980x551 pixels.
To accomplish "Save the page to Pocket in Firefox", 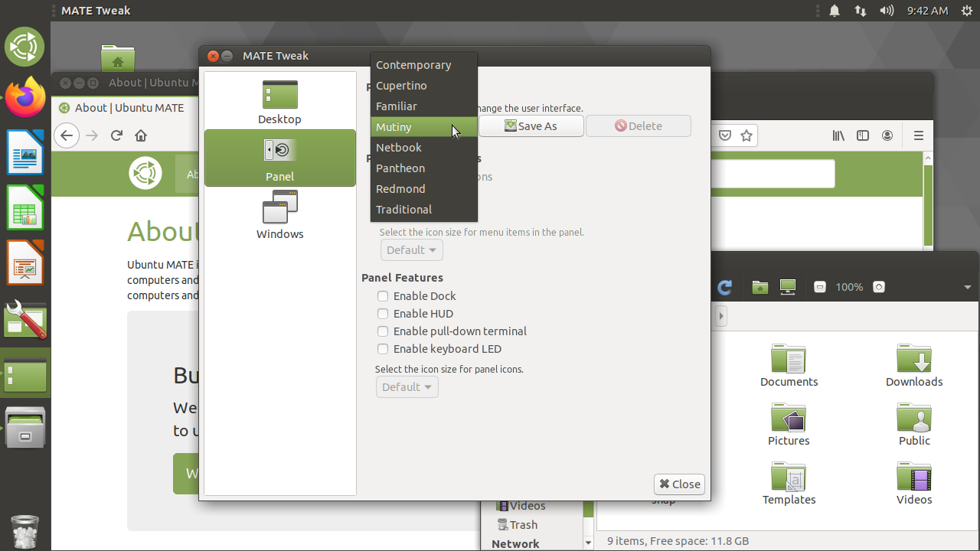I will click(x=725, y=135).
